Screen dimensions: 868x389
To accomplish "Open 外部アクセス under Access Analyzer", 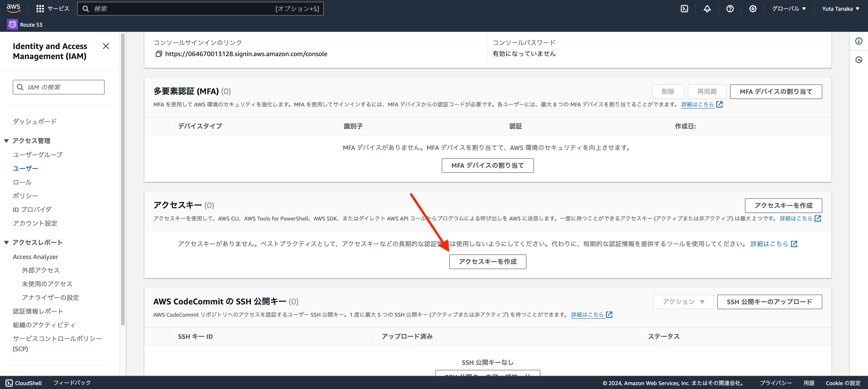I will point(41,270).
